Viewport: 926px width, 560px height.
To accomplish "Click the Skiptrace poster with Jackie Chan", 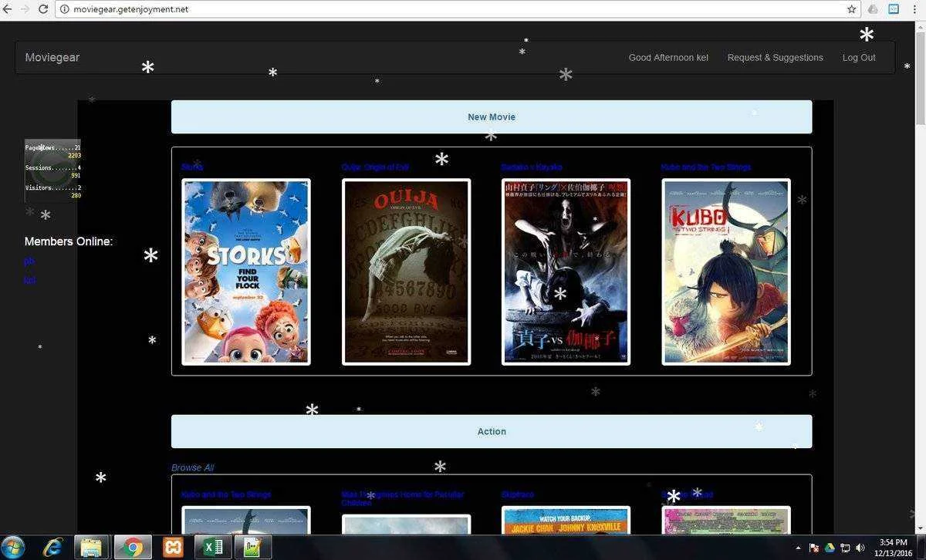I will click(x=566, y=520).
